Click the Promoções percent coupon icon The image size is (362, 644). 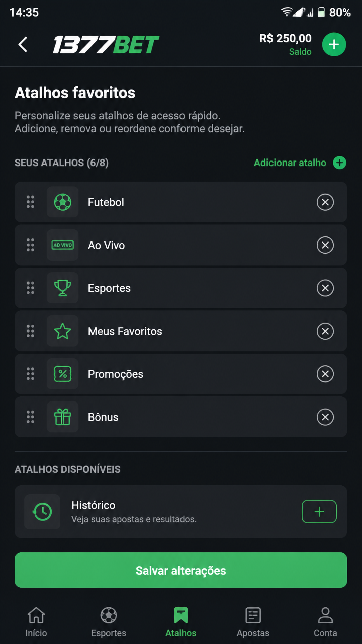pyautogui.click(x=62, y=374)
